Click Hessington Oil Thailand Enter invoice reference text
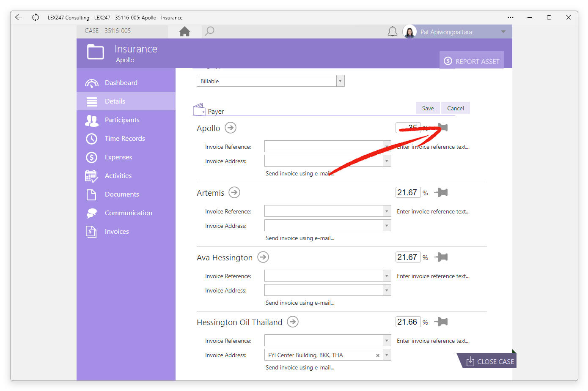Viewport: 588px width, 391px height. pos(433,341)
